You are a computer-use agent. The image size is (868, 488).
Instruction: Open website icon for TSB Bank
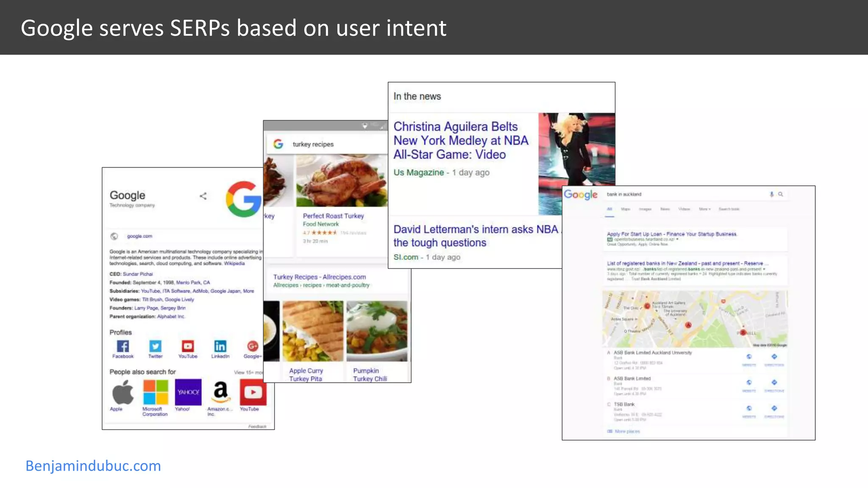point(749,408)
